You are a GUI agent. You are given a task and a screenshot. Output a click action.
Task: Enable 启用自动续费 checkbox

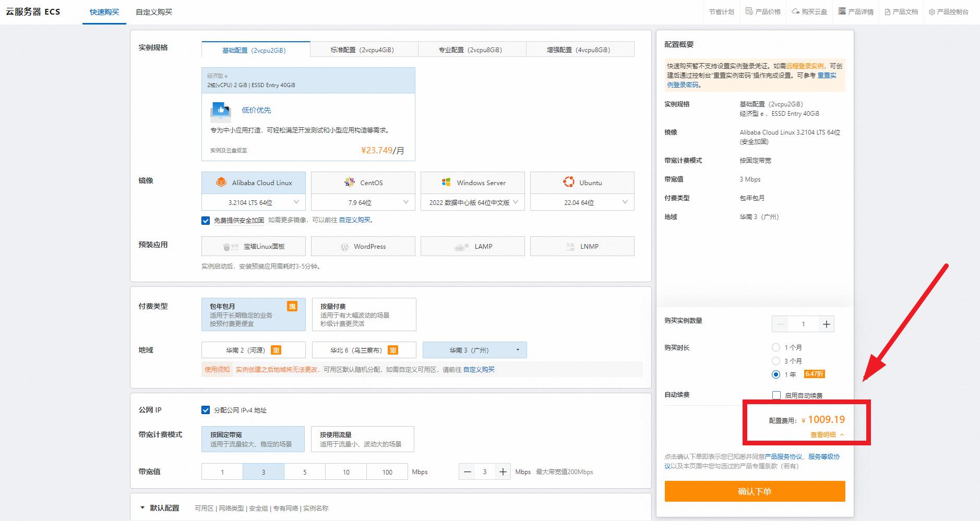point(776,395)
